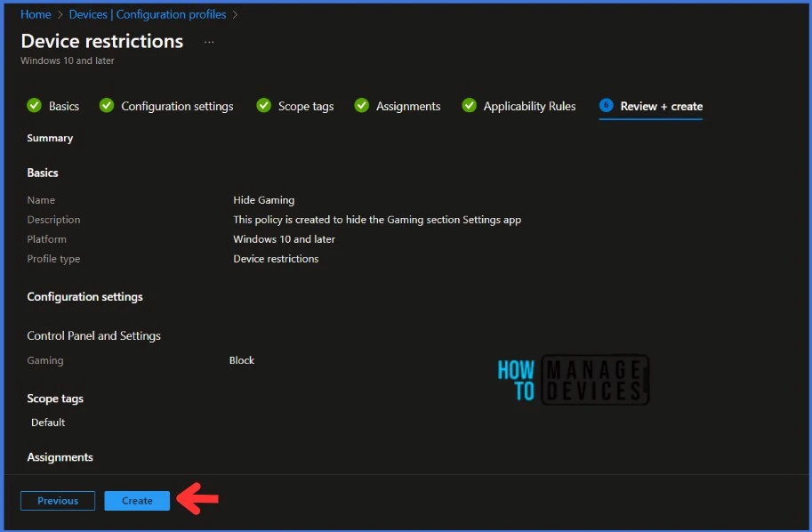Click the check icon next to Configuration settings
Screen dimensions: 812x532
pyautogui.click(x=107, y=106)
